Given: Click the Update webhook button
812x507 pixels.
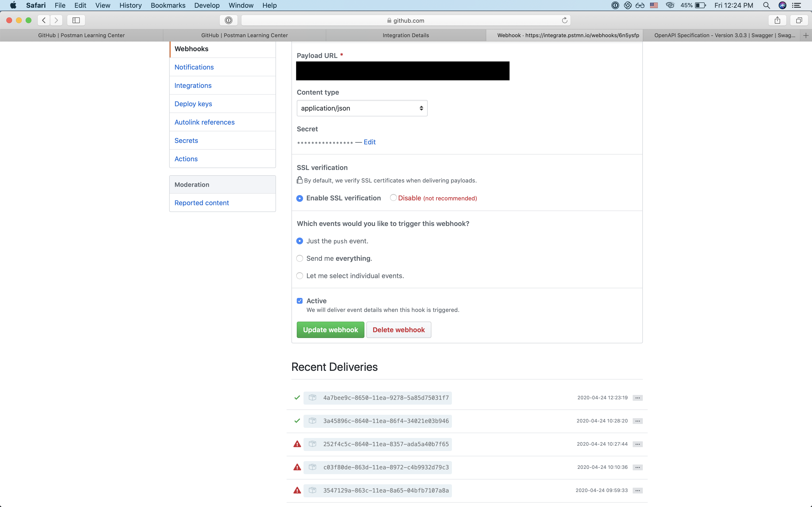Looking at the screenshot, I should (x=330, y=330).
